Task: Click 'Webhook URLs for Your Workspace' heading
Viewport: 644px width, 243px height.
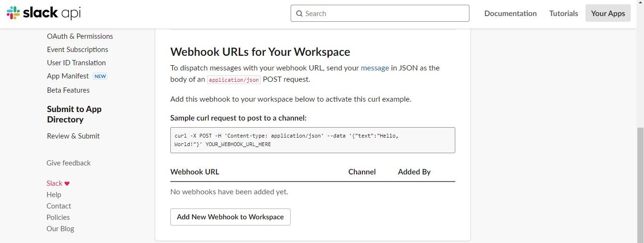Action: [x=260, y=52]
